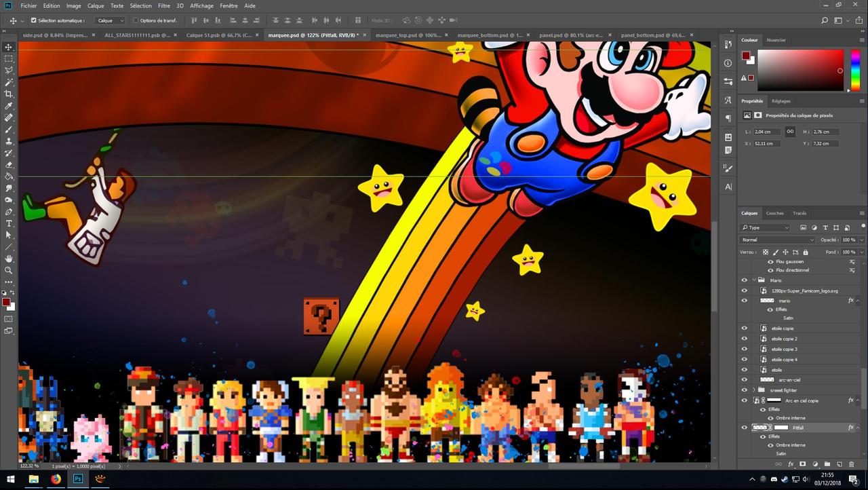Select the Paint Bucket tool
The height and width of the screenshot is (490, 868).
[x=9, y=176]
